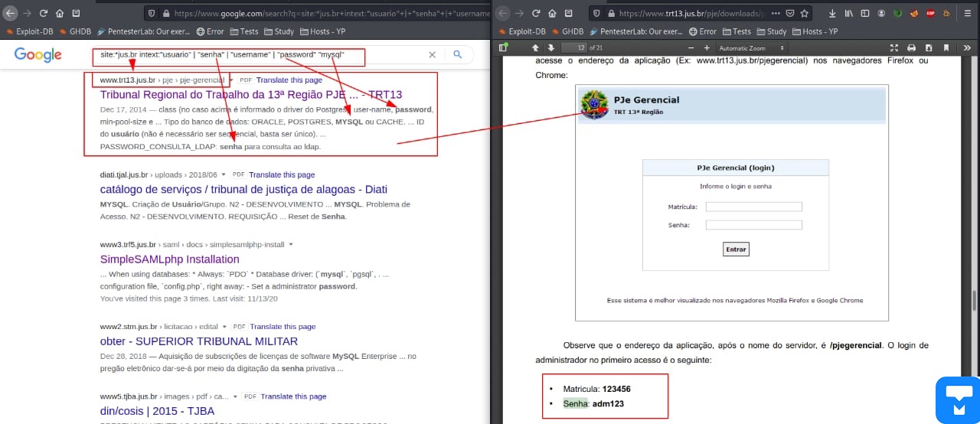Reload the Google search page in left window
The image size is (980, 424).
pyautogui.click(x=43, y=13)
